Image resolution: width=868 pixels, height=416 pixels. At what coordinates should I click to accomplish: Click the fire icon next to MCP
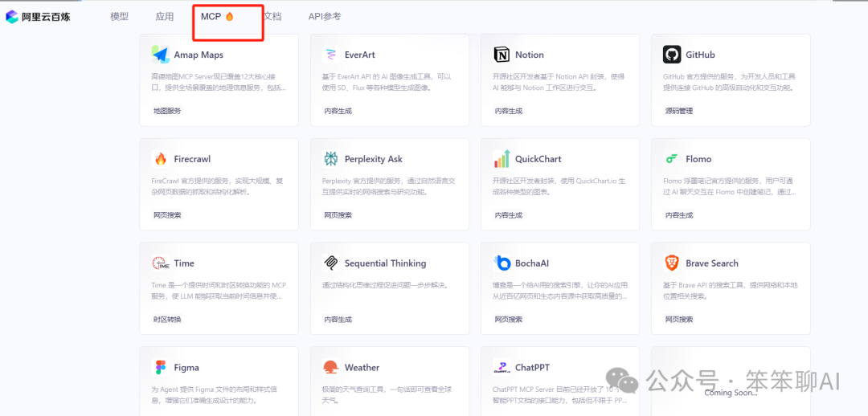(x=229, y=17)
